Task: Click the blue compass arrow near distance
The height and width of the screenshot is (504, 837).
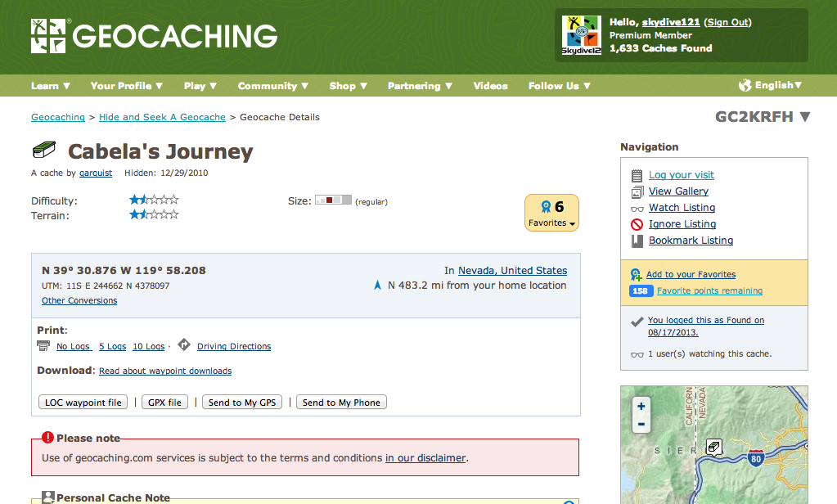Action: 377,285
